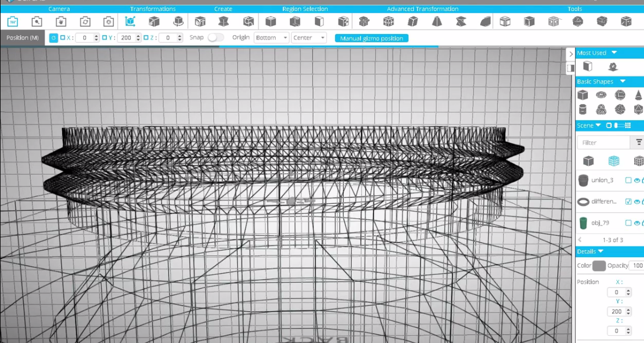Viewport: 644px width, 343px height.
Task: Add the icosahedron from Basic Shapes
Action: [639, 109]
